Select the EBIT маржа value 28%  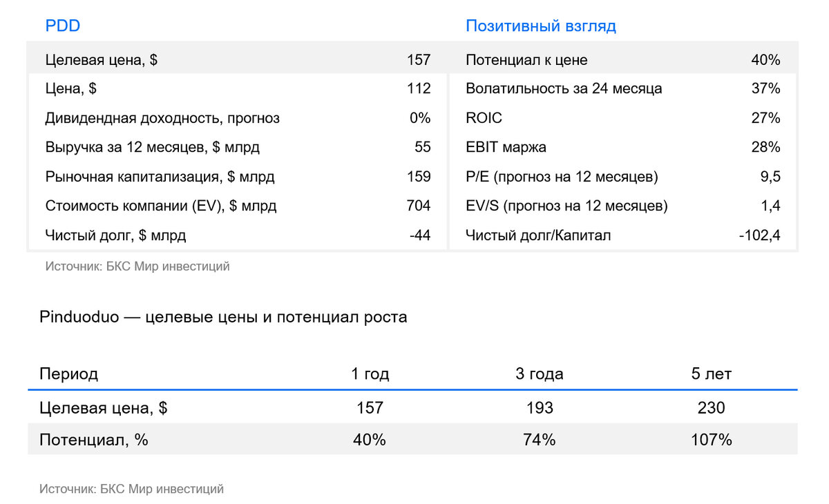(x=765, y=147)
